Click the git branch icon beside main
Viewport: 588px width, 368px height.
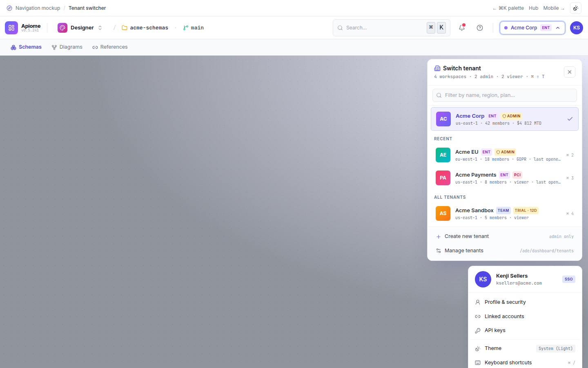[x=186, y=28]
